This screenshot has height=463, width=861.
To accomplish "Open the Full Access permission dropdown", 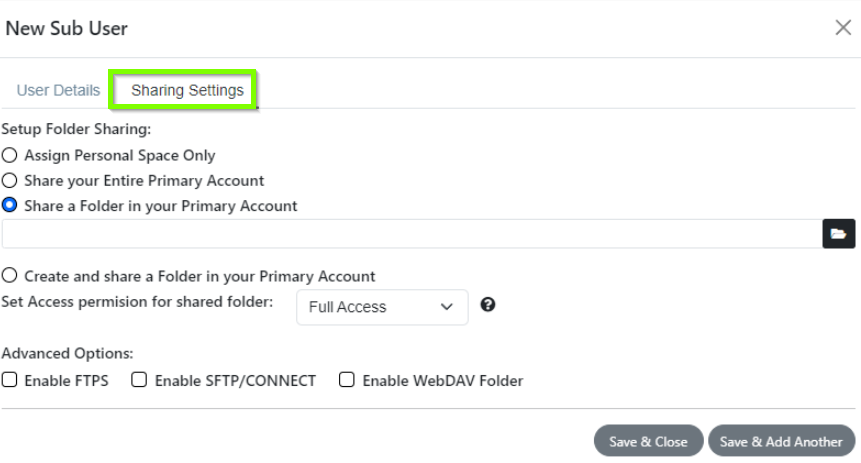I will [x=382, y=307].
